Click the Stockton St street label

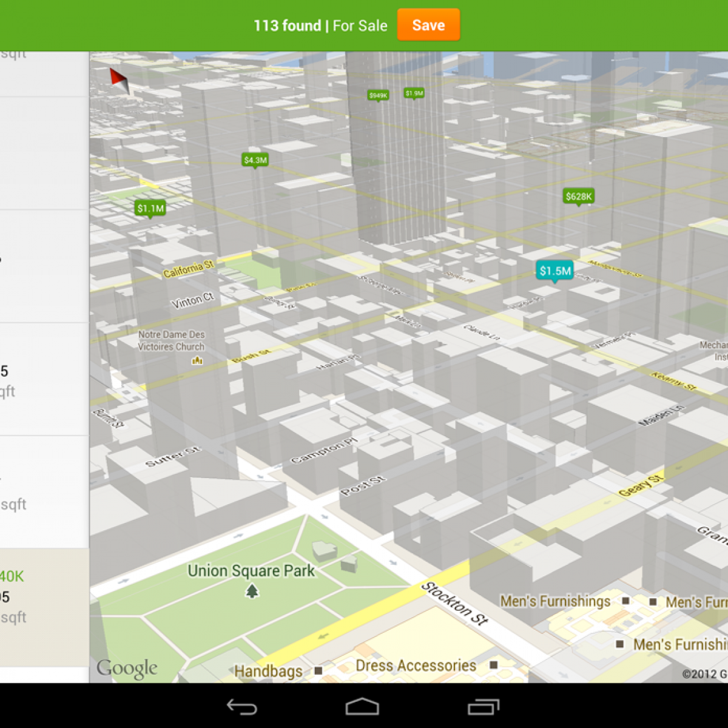454,603
